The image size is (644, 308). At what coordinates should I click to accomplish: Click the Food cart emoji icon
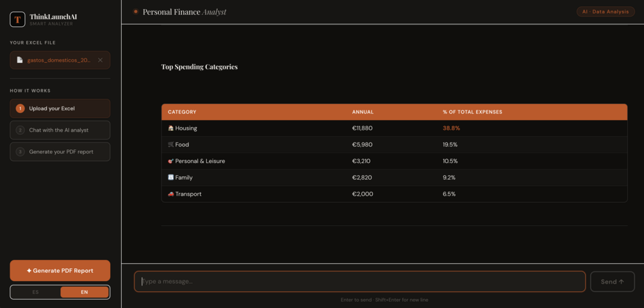click(x=171, y=145)
